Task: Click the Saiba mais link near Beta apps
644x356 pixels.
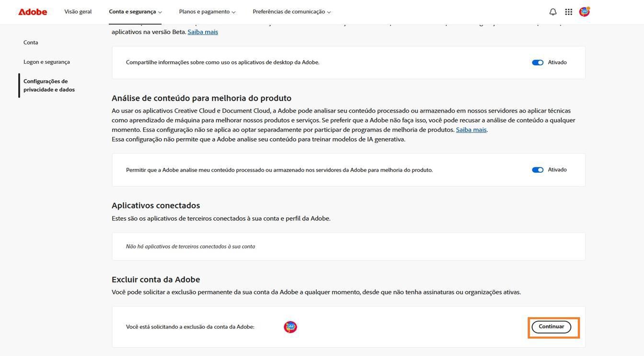Action: (x=202, y=31)
